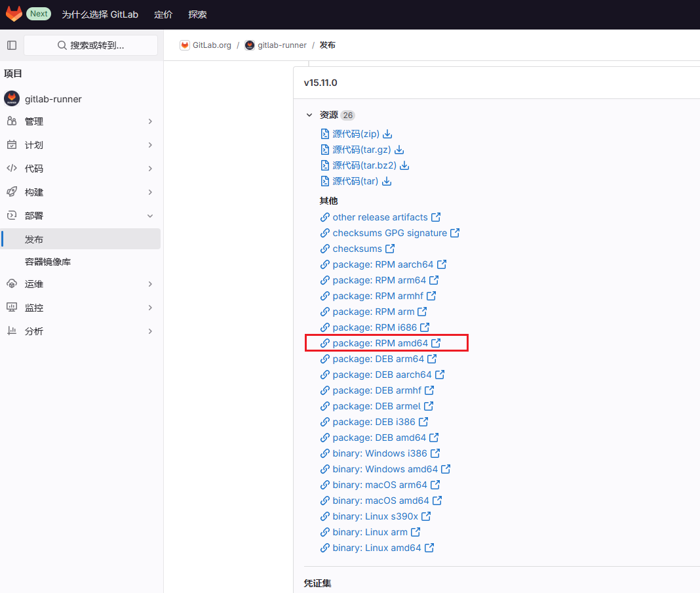Image resolution: width=700 pixels, height=593 pixels.
Task: Open the binary: Windows i386 link
Action: pyautogui.click(x=380, y=453)
